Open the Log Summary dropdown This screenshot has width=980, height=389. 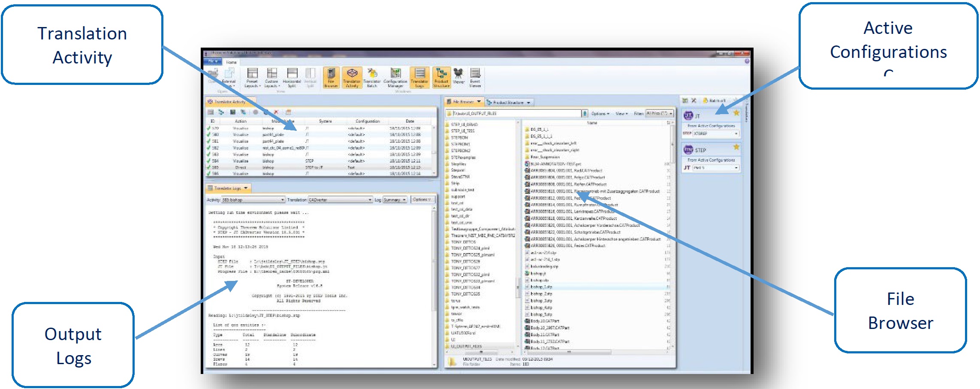(x=395, y=200)
